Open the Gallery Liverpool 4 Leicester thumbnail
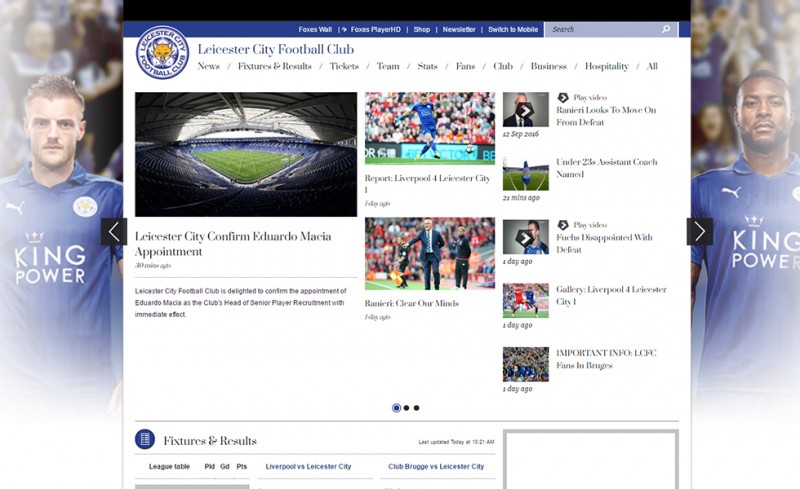The height and width of the screenshot is (489, 800). (x=526, y=301)
